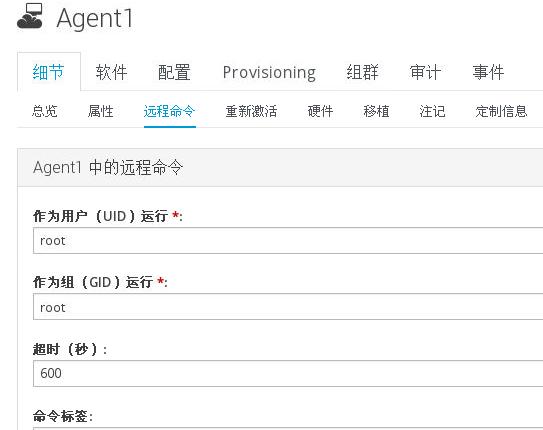Select the Provisioning tab
This screenshot has width=543, height=430.
[269, 72]
